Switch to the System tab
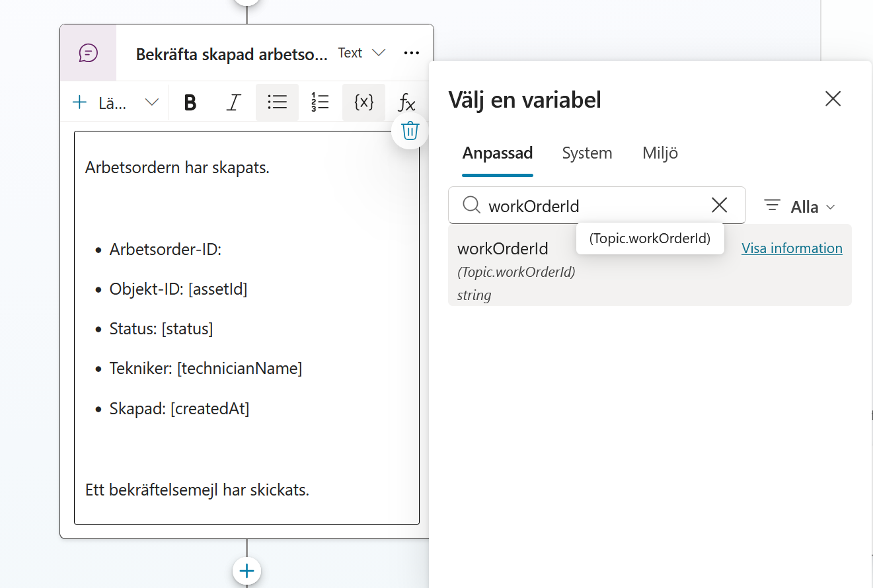The width and height of the screenshot is (873, 588). pyautogui.click(x=587, y=153)
